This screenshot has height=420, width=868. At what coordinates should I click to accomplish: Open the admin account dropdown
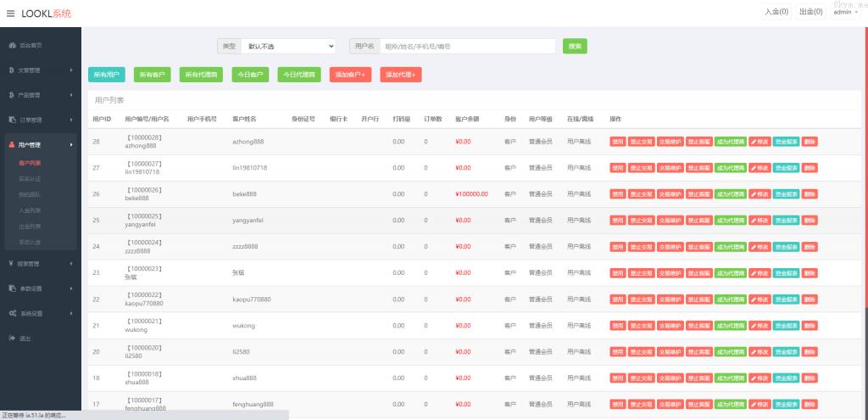coord(844,13)
